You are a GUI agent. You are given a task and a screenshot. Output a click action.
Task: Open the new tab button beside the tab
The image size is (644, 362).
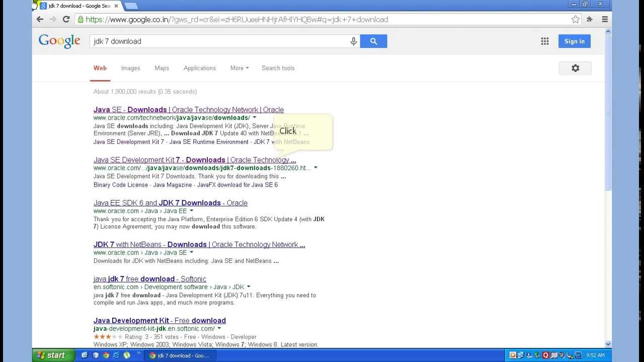click(x=130, y=6)
